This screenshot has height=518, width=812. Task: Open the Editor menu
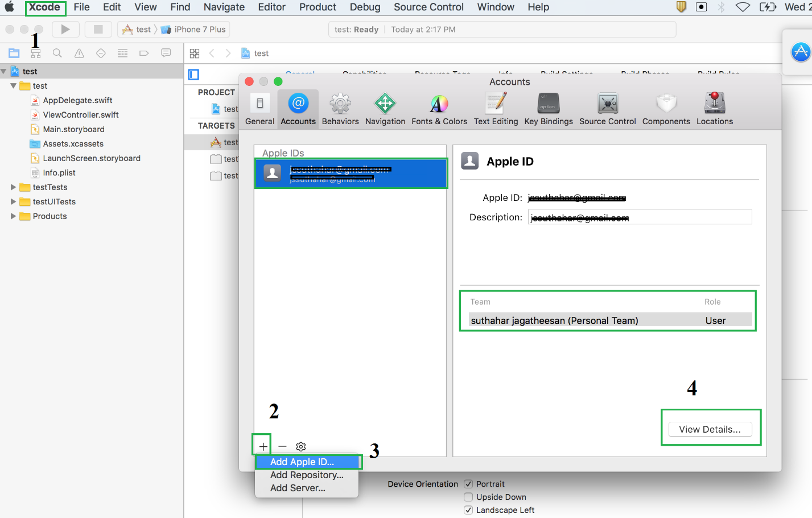(x=272, y=7)
